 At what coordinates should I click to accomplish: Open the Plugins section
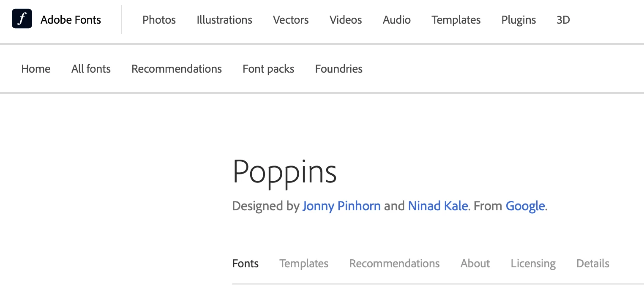tap(518, 20)
